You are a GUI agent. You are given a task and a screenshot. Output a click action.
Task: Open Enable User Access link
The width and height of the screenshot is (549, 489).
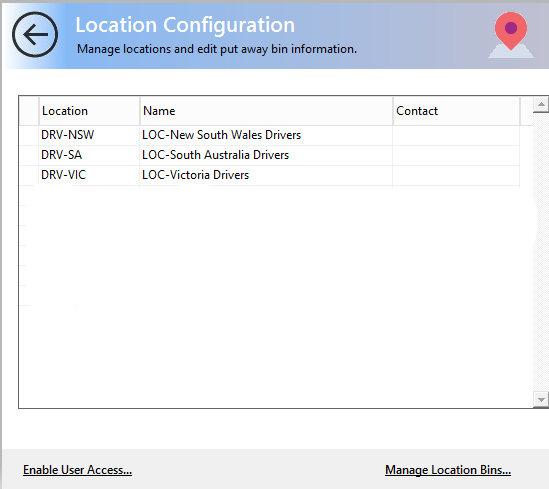77,470
